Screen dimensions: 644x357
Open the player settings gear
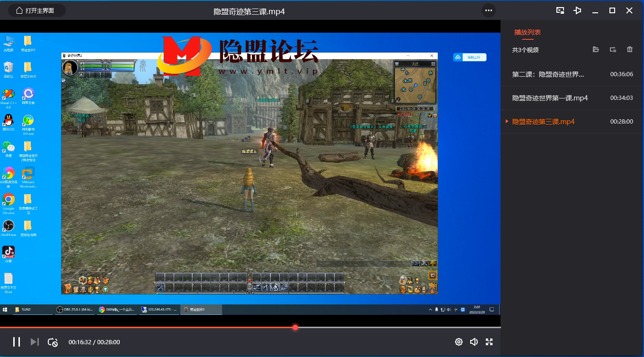[458, 342]
